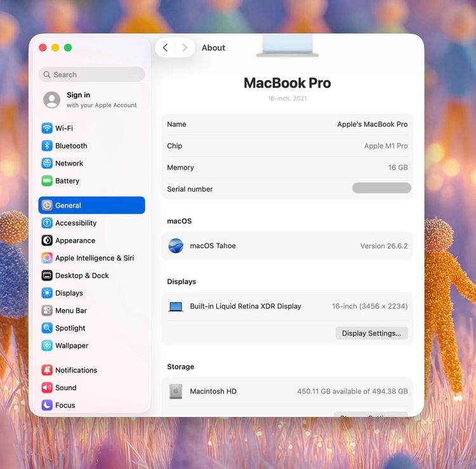Screen dimensions: 476x469
Task: Click 450.11 GB available of 494.38 GB
Action: [x=352, y=392]
